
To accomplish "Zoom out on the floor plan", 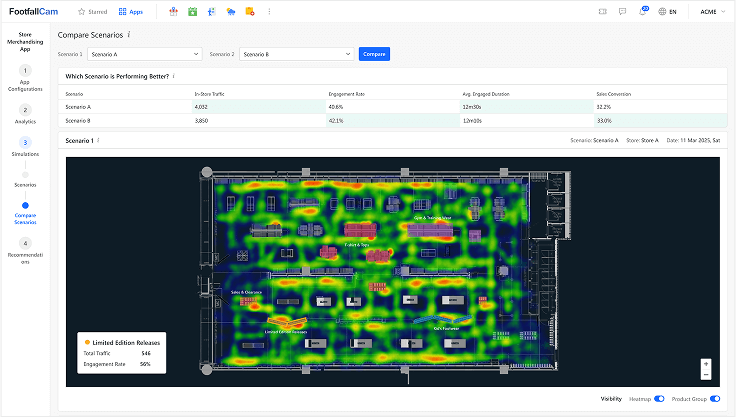I will point(706,374).
